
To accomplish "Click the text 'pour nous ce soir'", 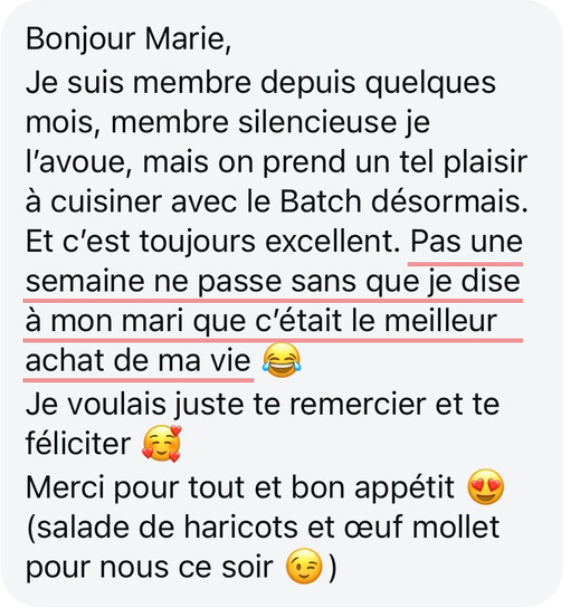I will (x=150, y=568).
